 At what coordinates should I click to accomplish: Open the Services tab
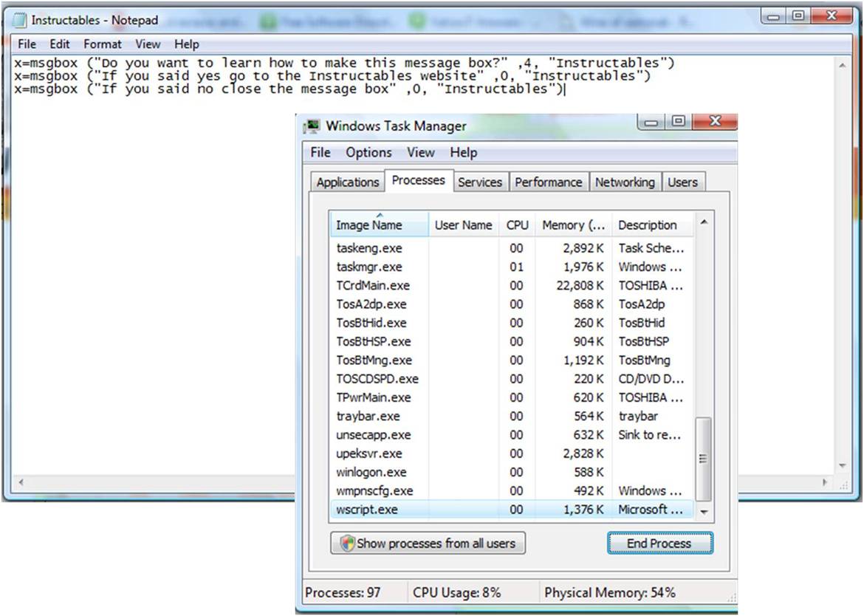coord(479,182)
